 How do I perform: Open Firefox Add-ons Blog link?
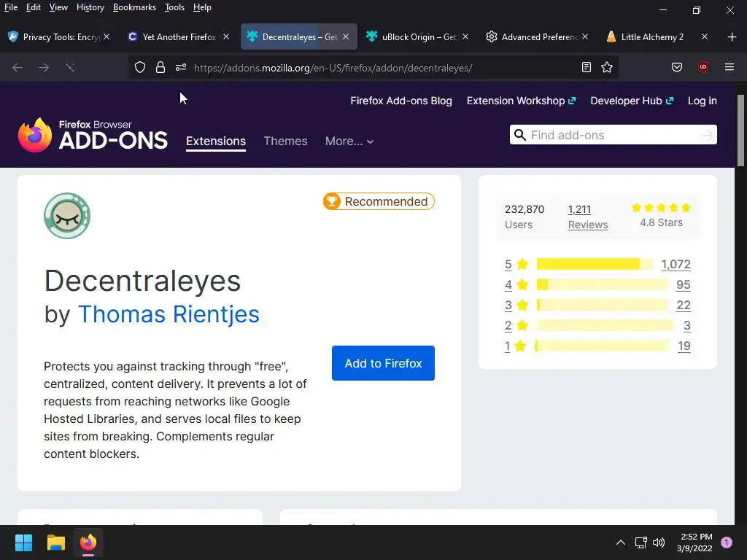pos(401,101)
